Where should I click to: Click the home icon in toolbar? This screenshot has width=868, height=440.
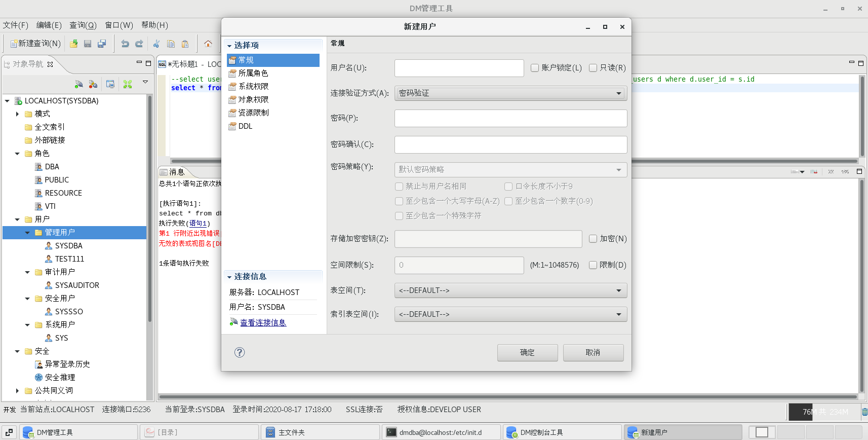[208, 44]
